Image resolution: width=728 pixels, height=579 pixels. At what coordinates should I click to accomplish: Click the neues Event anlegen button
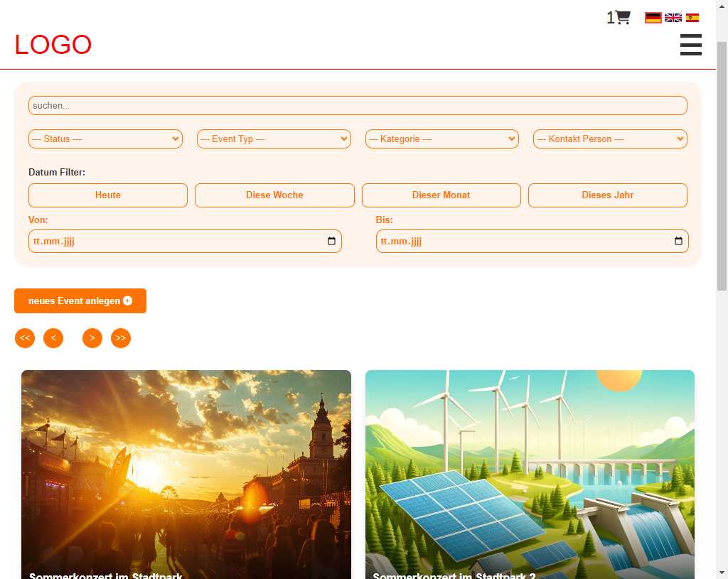pos(80,301)
